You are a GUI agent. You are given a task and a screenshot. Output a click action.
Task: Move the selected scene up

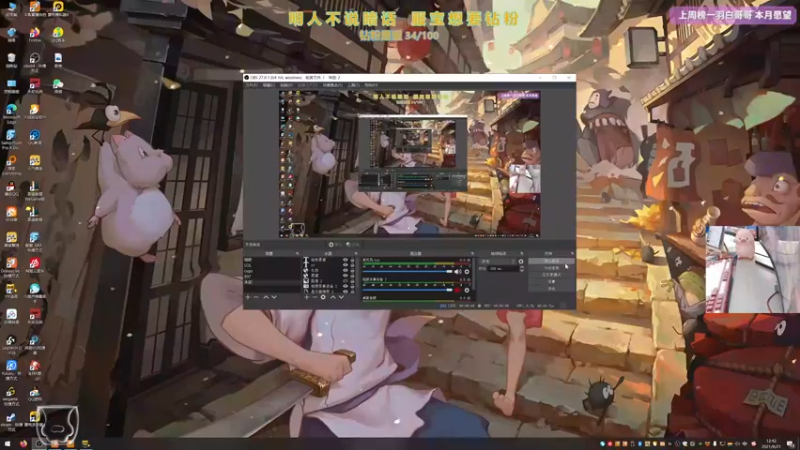point(266,297)
